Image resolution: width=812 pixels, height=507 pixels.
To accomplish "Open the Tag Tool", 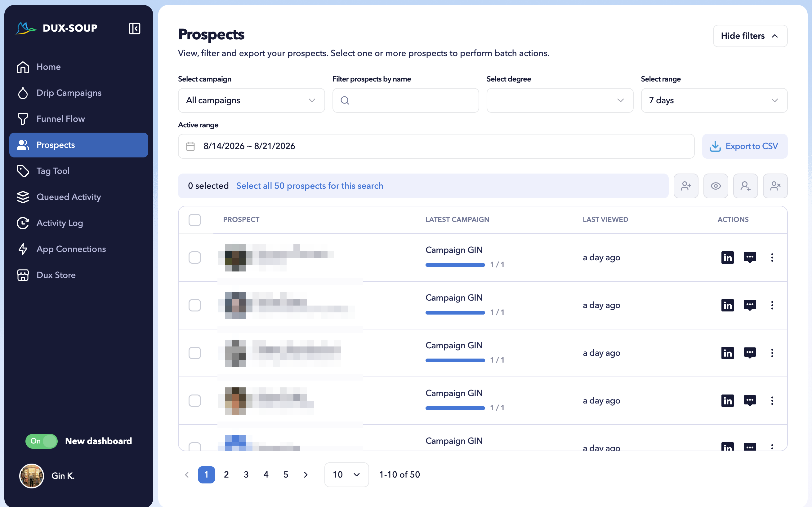I will (x=78, y=171).
